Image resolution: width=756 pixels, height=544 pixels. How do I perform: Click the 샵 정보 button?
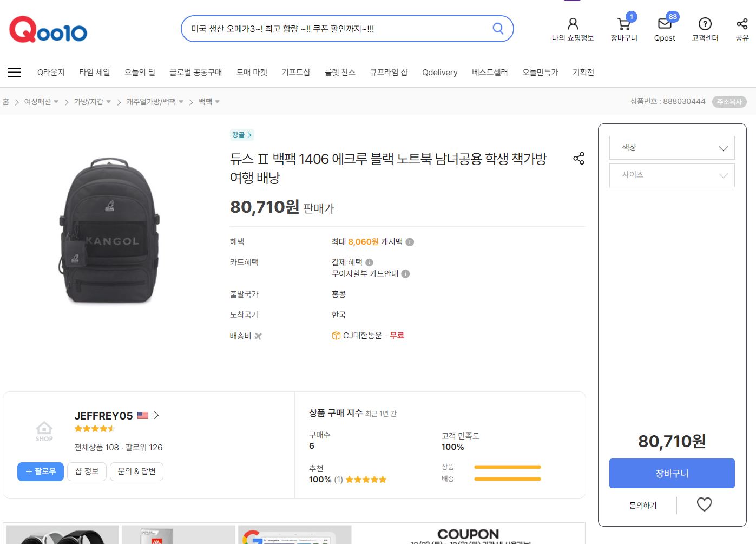coord(87,471)
